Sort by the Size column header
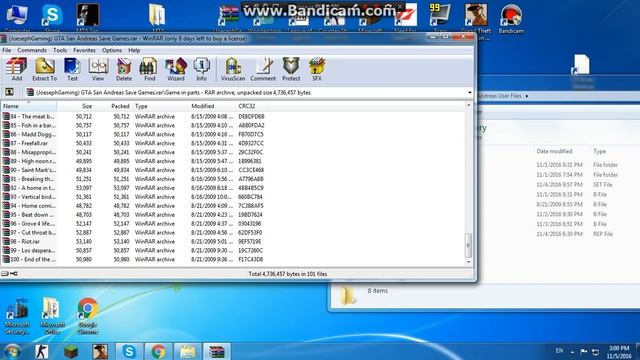 pos(87,106)
